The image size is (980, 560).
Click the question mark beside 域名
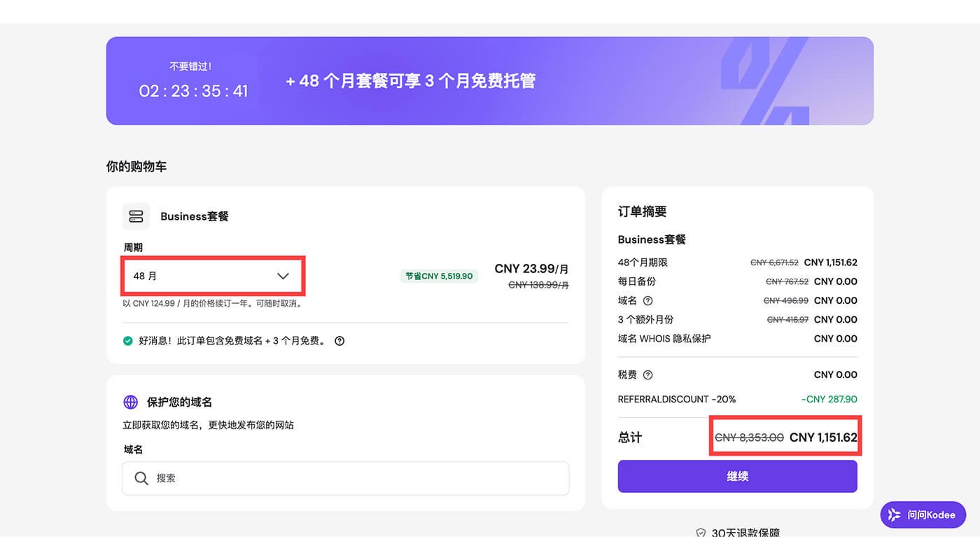pyautogui.click(x=646, y=300)
